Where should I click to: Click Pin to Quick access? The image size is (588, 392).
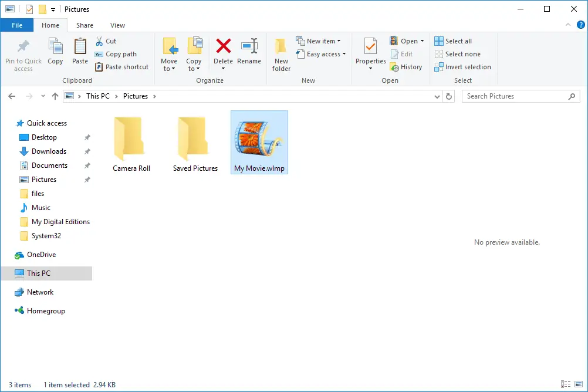(23, 55)
